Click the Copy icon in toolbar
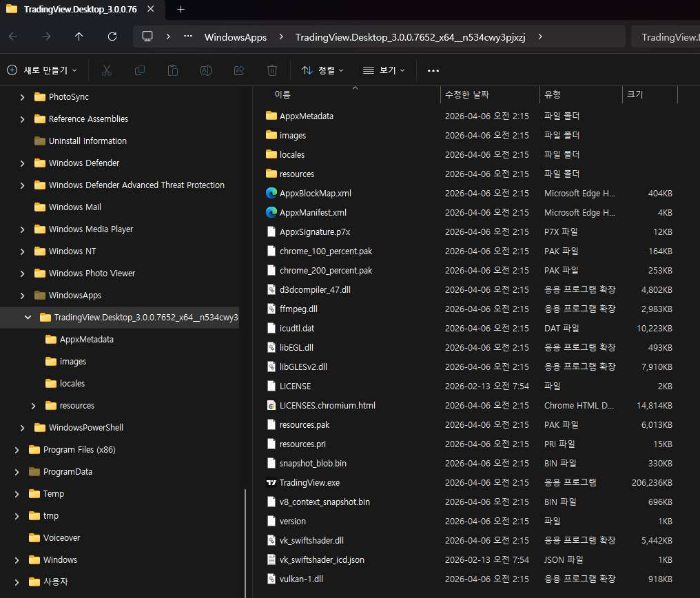 click(140, 70)
